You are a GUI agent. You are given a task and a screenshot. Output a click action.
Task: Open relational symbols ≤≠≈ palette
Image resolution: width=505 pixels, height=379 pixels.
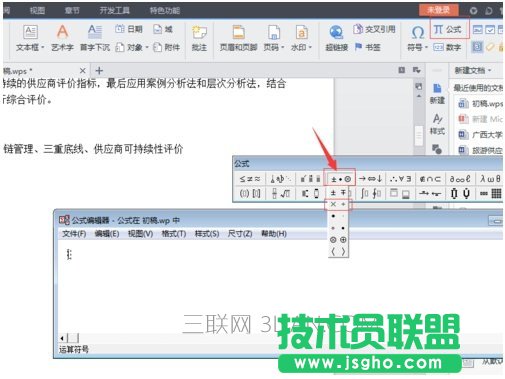pos(250,179)
